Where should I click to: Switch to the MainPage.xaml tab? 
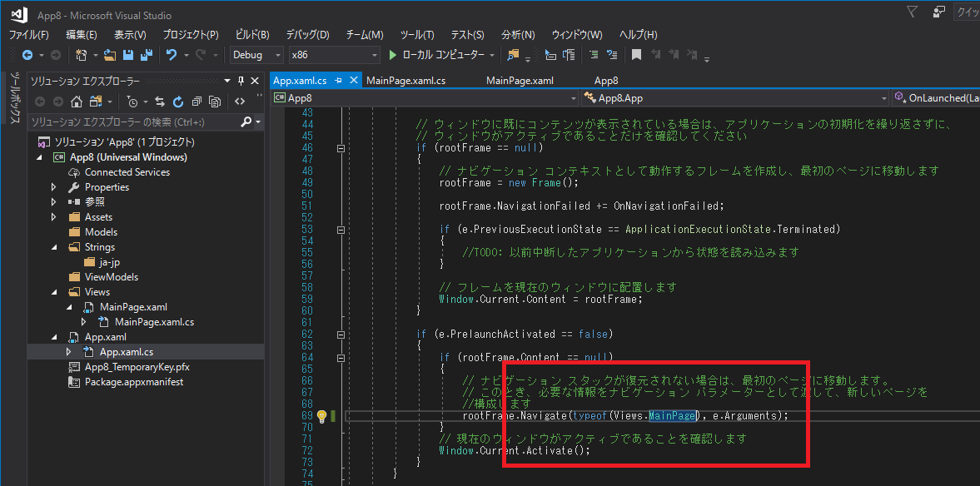point(520,81)
